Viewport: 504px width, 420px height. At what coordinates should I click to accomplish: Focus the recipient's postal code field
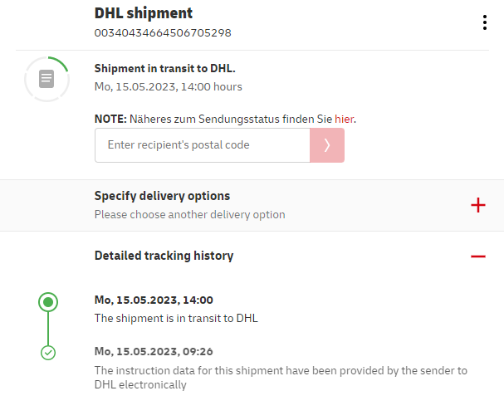[202, 145]
